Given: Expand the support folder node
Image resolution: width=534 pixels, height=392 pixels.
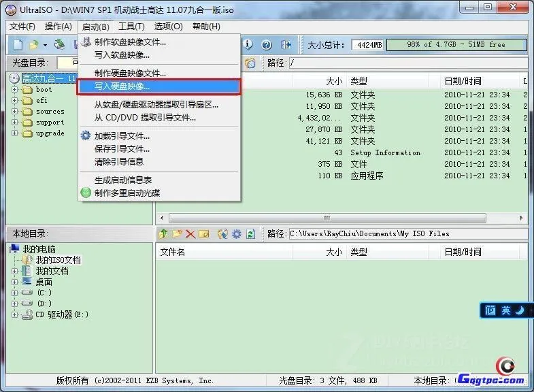Looking at the screenshot, I should click(x=15, y=122).
